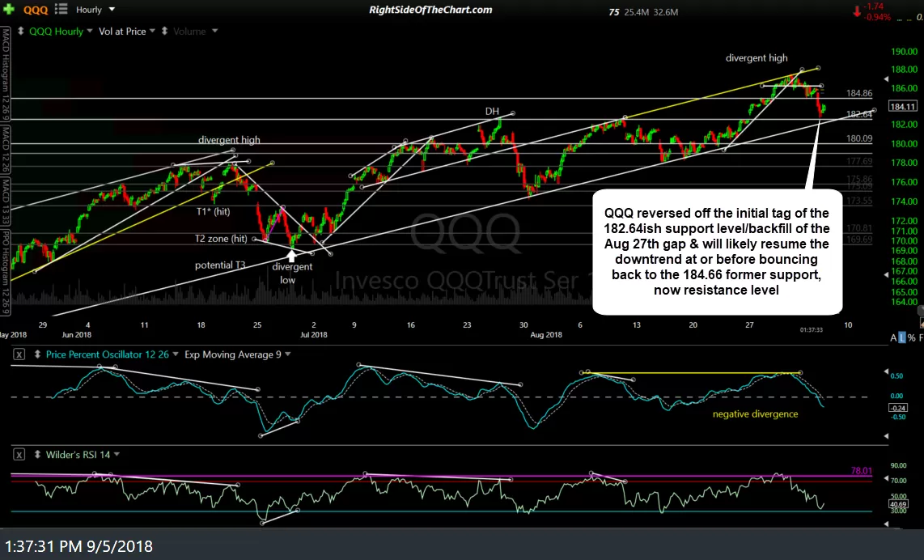
Task: Click the current price label 184.11
Action: point(903,107)
